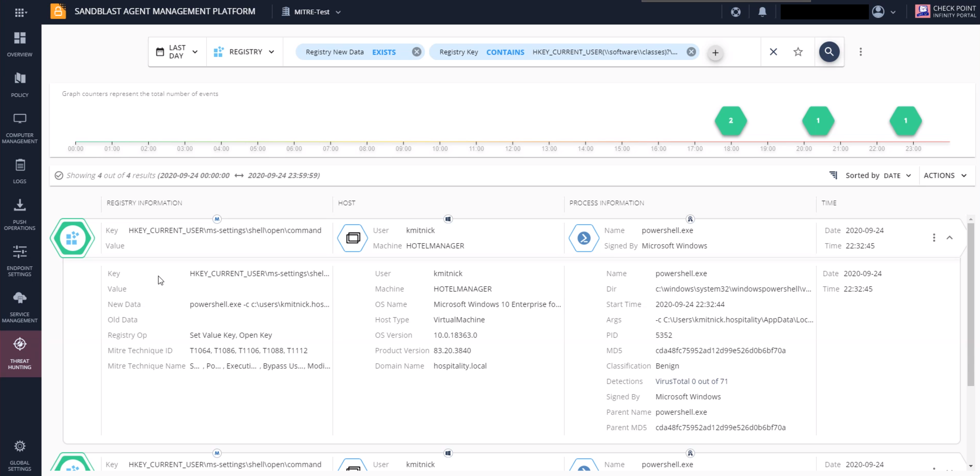Open the Sorted by DATE dropdown
The image size is (980, 476).
878,176
